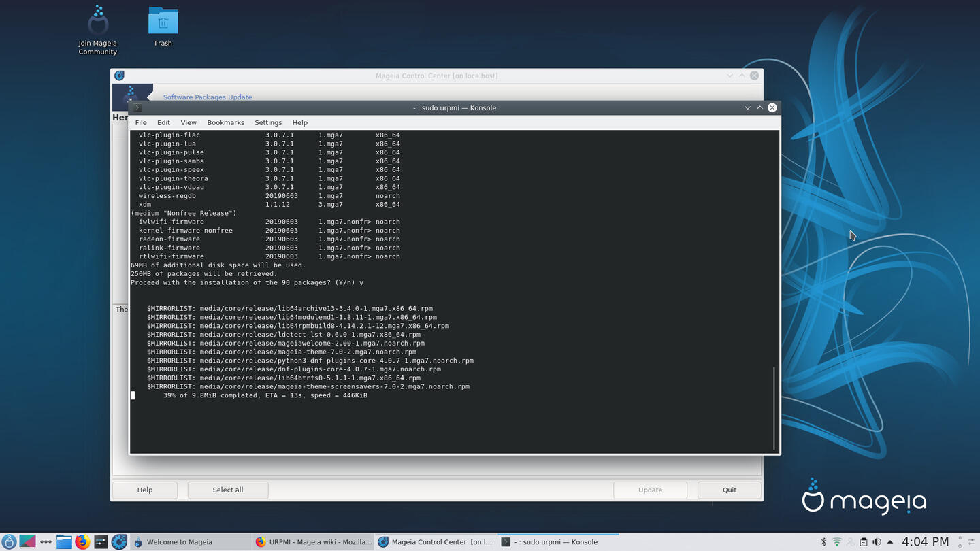Switch to sudo urpmi Konsole taskbar entry

click(x=559, y=542)
